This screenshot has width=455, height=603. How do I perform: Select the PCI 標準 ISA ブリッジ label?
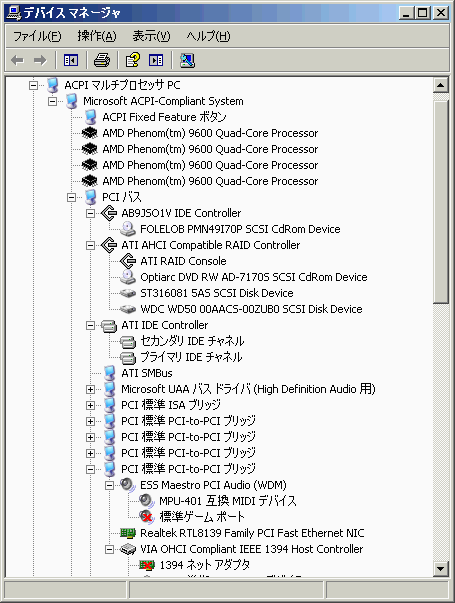coord(171,405)
